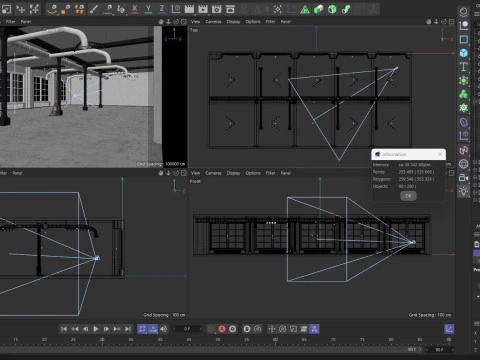
Task: Increase current frame with right stepper arrow
Action: point(200,329)
